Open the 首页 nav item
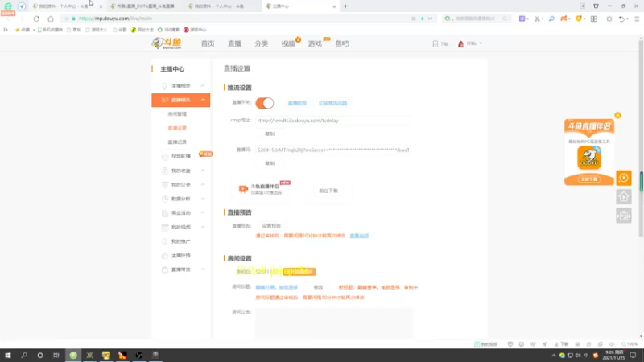The height and width of the screenshot is (362, 644). tap(208, 43)
